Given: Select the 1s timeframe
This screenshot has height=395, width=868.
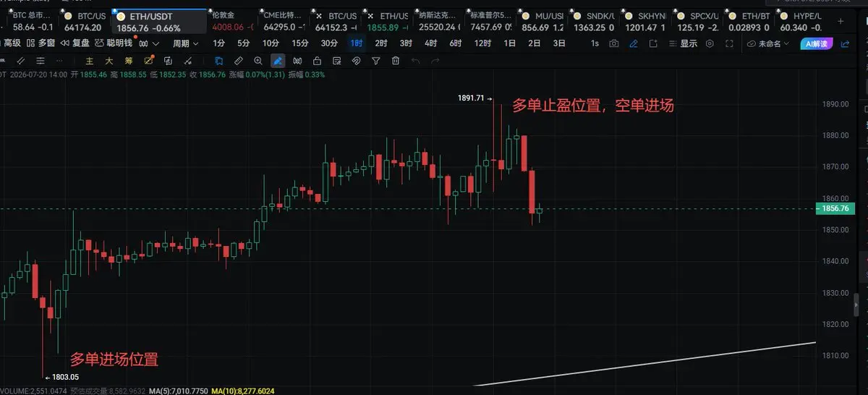Looking at the screenshot, I should pyautogui.click(x=595, y=43).
